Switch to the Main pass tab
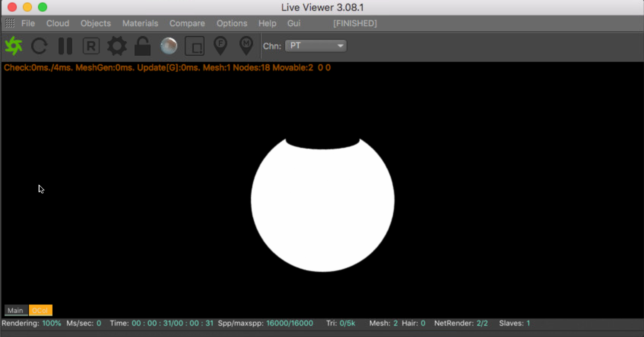The height and width of the screenshot is (337, 644). 15,310
